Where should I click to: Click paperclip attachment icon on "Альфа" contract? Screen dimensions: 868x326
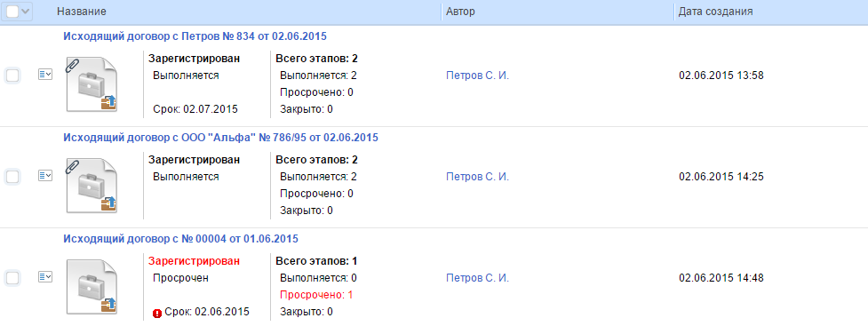click(72, 165)
